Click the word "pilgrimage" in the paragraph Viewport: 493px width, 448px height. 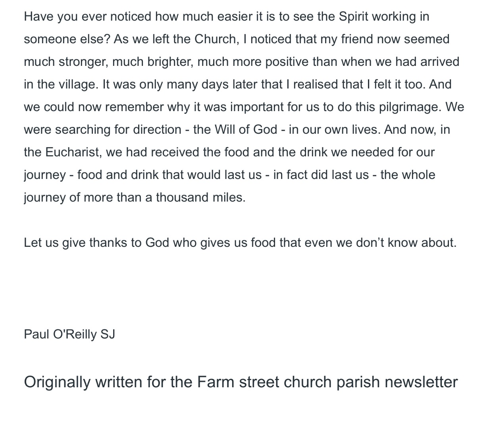[x=408, y=107]
